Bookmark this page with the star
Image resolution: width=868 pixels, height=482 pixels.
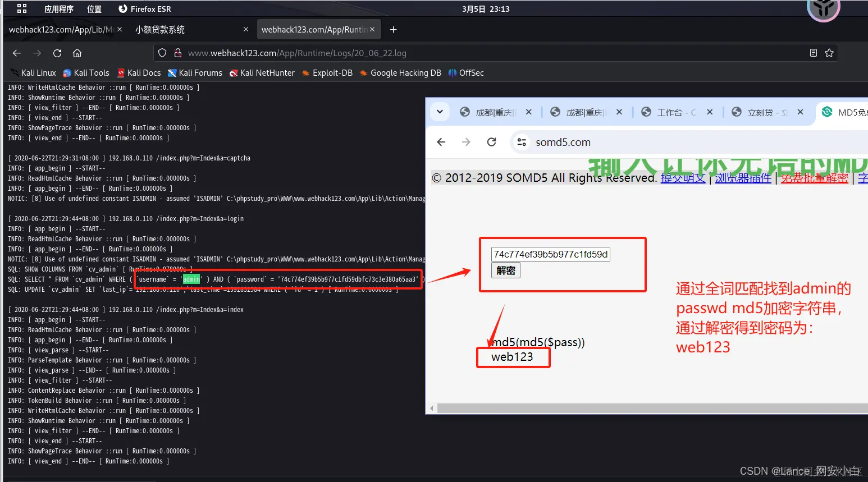(x=829, y=53)
